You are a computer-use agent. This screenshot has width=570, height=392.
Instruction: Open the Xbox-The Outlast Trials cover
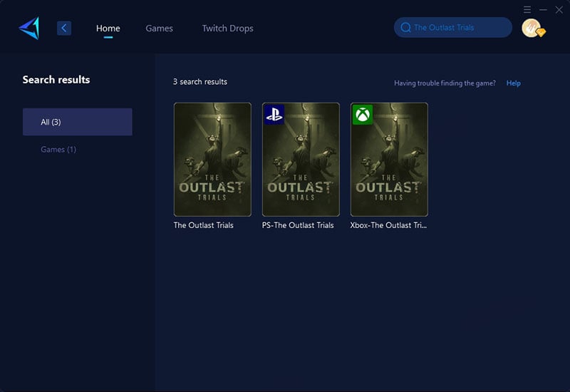click(x=389, y=159)
